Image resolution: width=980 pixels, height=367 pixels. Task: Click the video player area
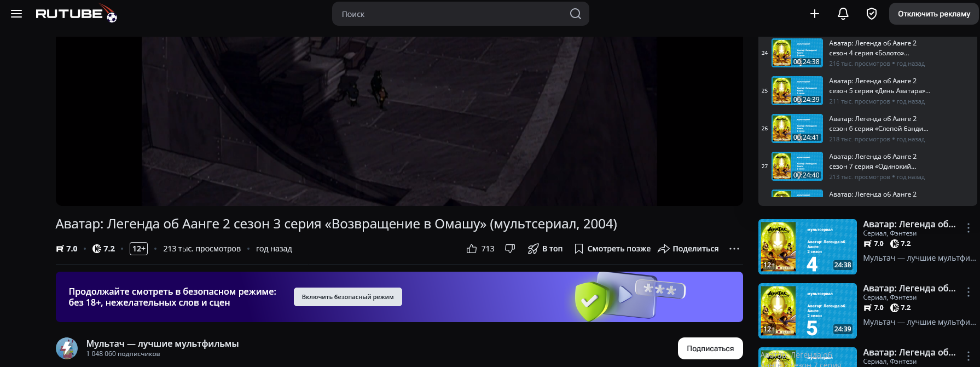[x=399, y=121]
